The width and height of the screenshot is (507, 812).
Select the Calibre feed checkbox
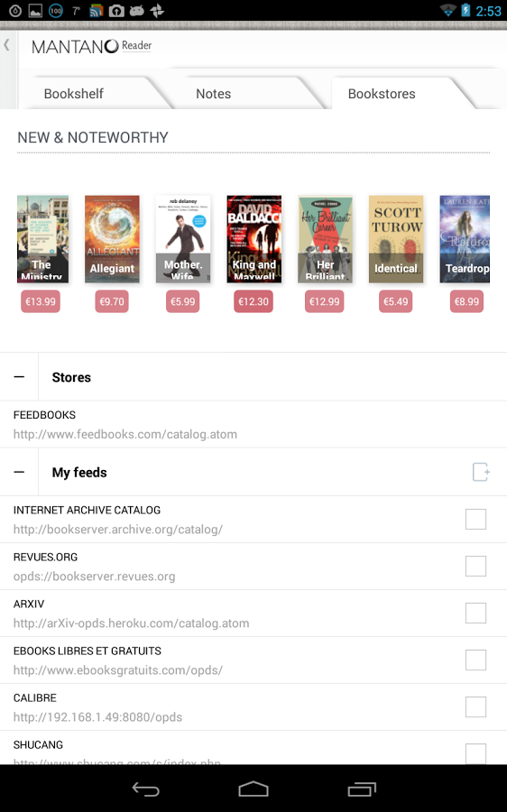pyautogui.click(x=475, y=706)
